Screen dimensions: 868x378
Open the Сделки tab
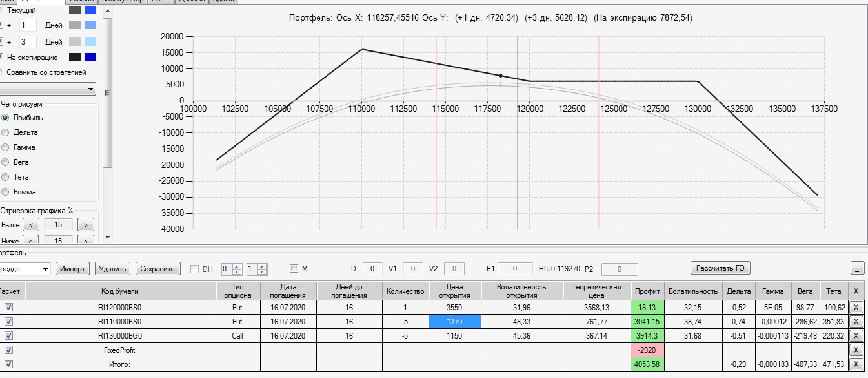pyautogui.click(x=224, y=1)
